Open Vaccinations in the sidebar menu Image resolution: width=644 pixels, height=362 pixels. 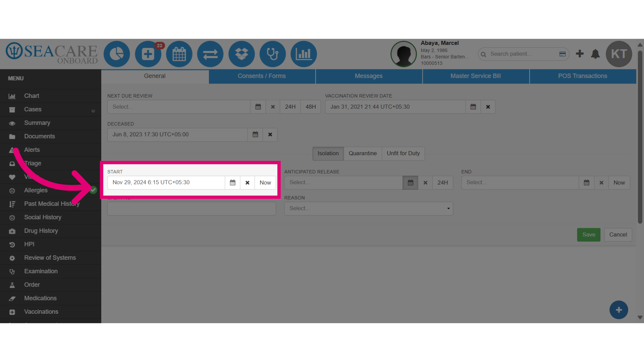50,312
